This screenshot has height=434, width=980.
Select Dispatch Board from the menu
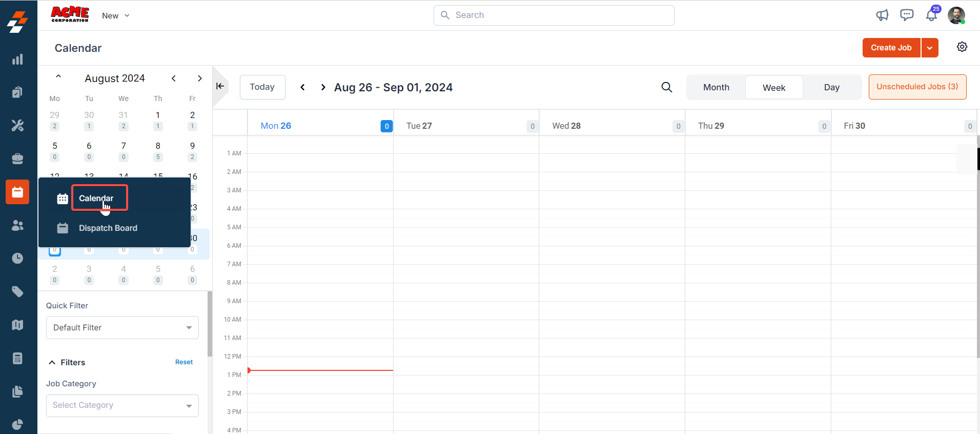108,228
